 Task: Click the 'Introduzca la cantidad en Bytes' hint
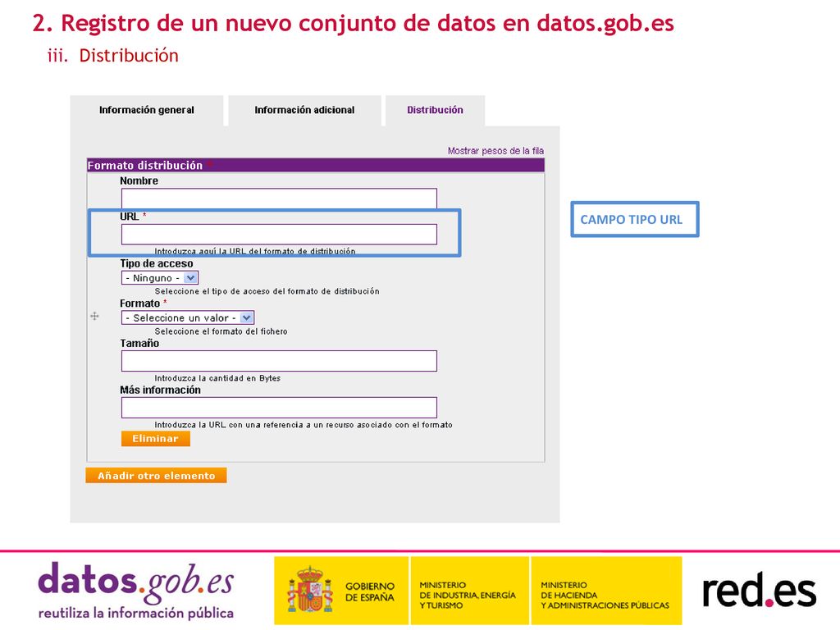tap(217, 378)
